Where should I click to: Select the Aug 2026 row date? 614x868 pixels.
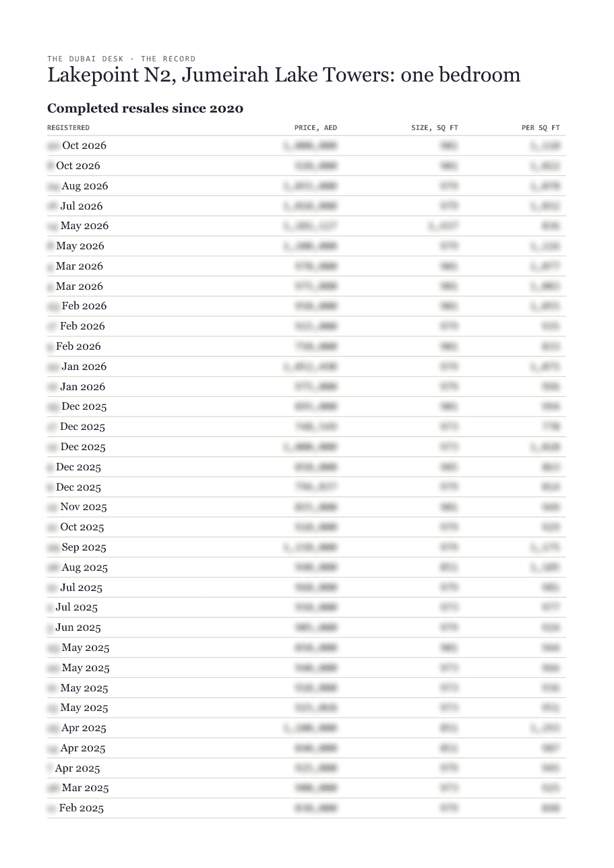coord(78,186)
